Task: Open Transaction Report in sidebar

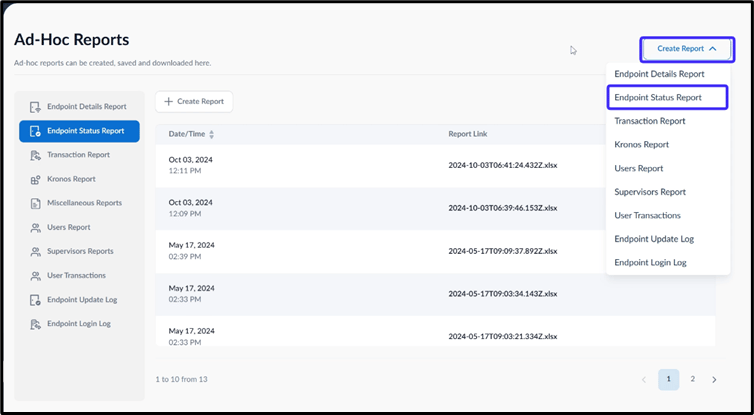Action: [x=79, y=155]
